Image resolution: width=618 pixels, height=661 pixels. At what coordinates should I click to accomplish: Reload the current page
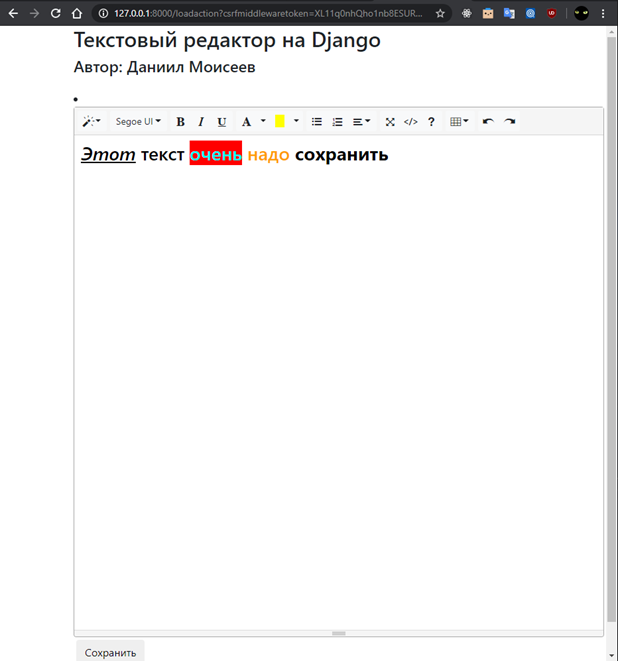click(x=55, y=13)
